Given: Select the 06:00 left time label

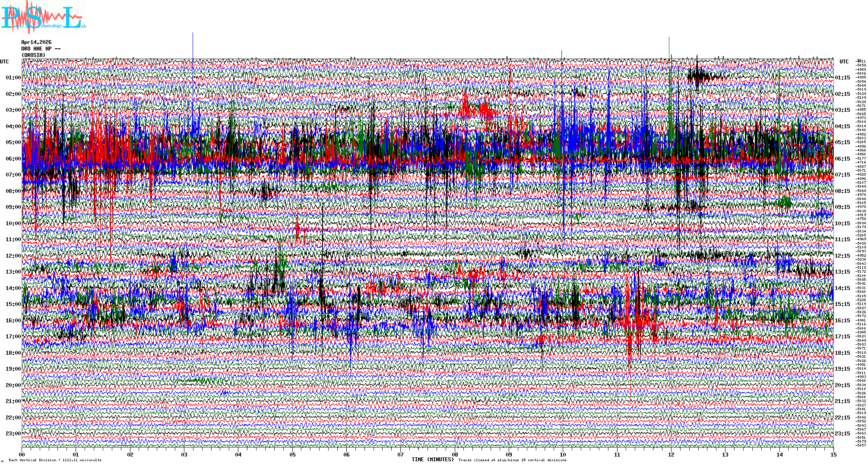Looking at the screenshot, I should pos(13,159).
